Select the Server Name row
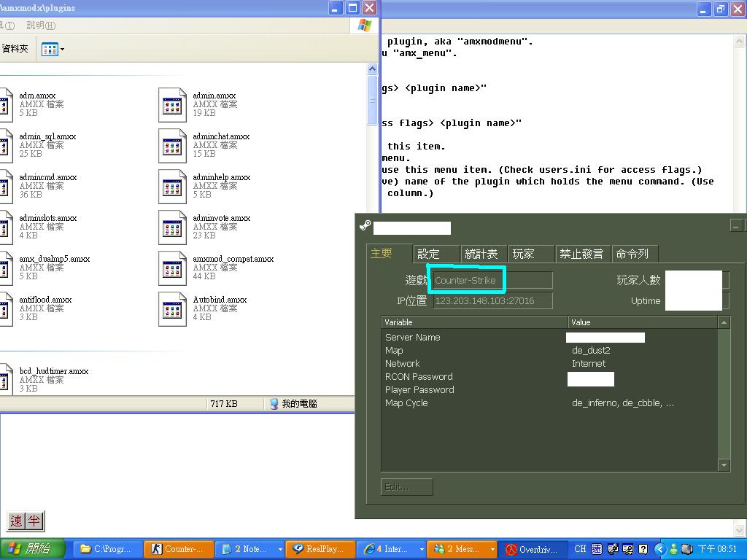Viewport: 747px width, 560px height. [549, 338]
